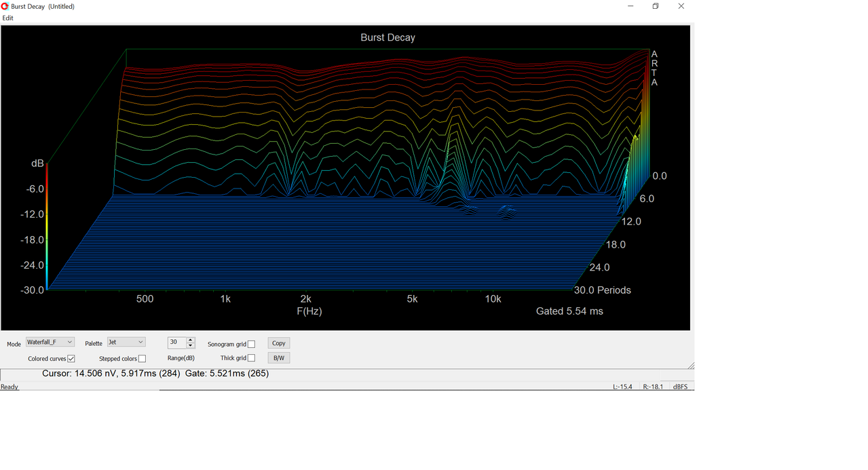Increase Range(dB) with the up arrow
Viewport: 868px width, 470px height.
tap(191, 340)
